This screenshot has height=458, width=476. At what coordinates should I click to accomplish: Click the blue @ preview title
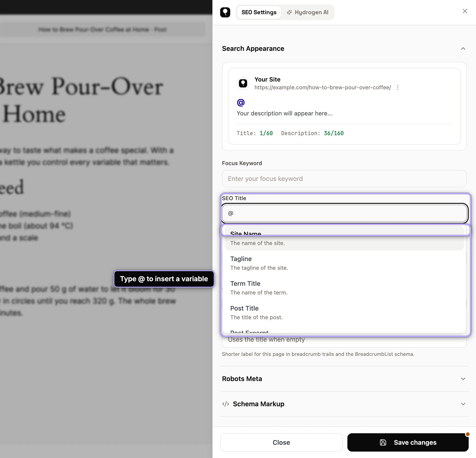pyautogui.click(x=241, y=103)
